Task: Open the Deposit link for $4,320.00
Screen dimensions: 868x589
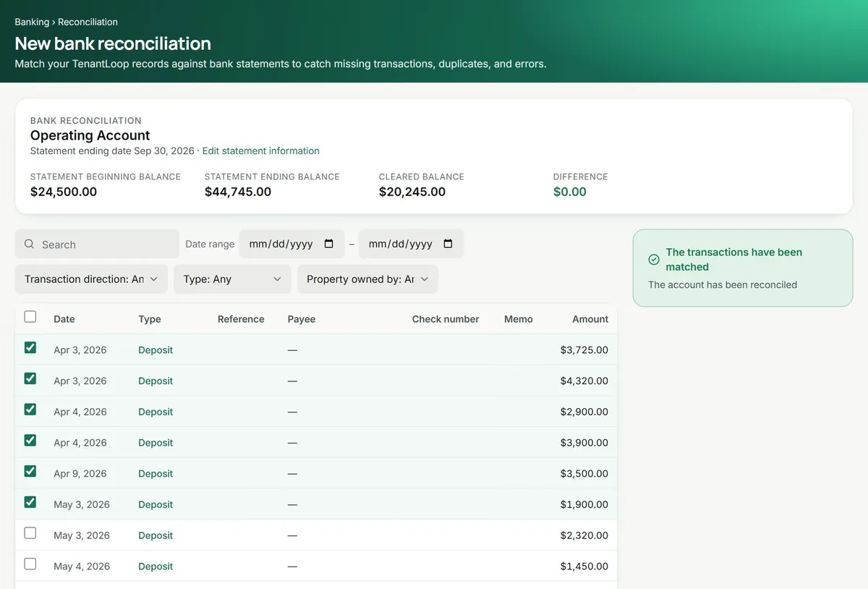Action: tap(156, 381)
